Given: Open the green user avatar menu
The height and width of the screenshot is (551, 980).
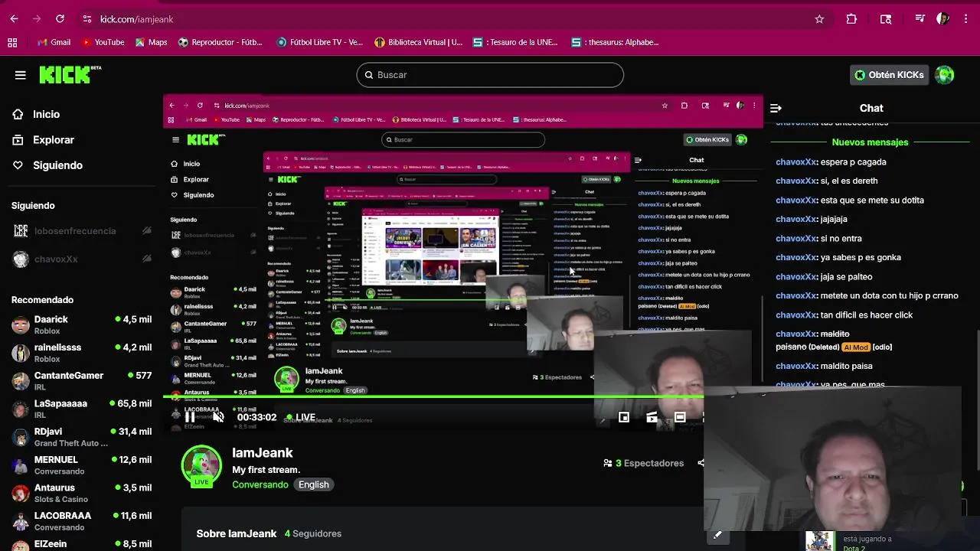Looking at the screenshot, I should coord(945,75).
